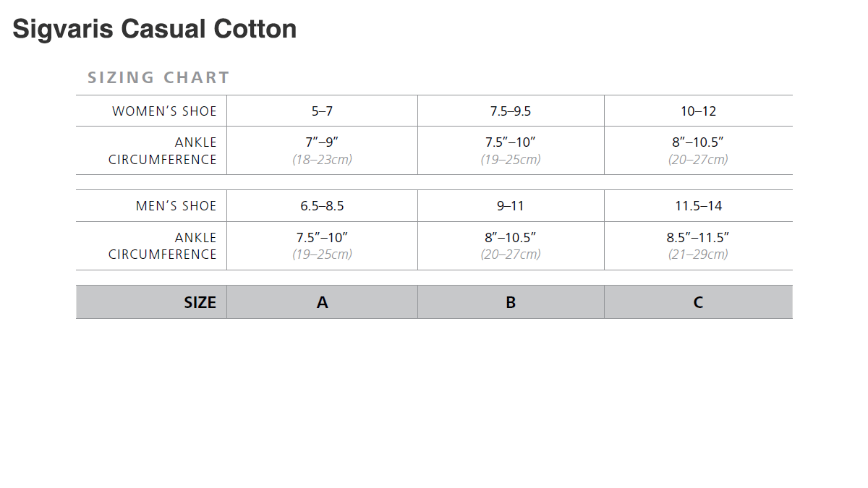This screenshot has height=488, width=868.
Task: Select men's shoe range 11.5–14 cell
Action: coord(698,206)
